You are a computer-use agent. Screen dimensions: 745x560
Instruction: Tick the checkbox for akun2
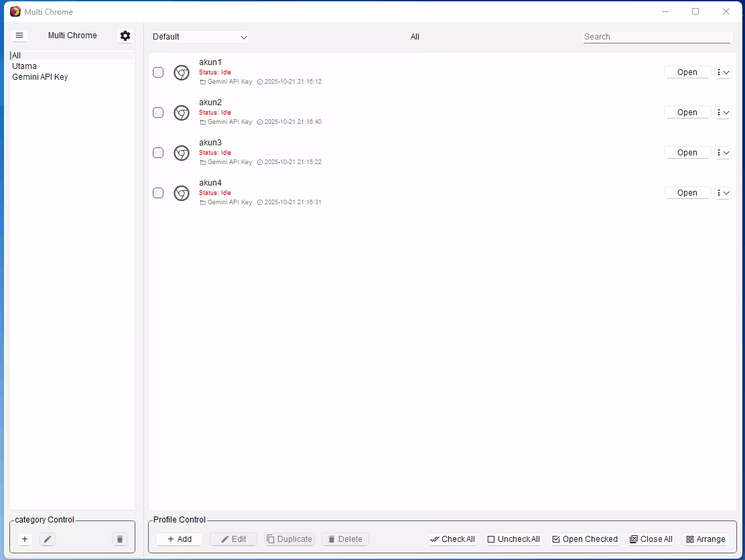pyautogui.click(x=158, y=113)
